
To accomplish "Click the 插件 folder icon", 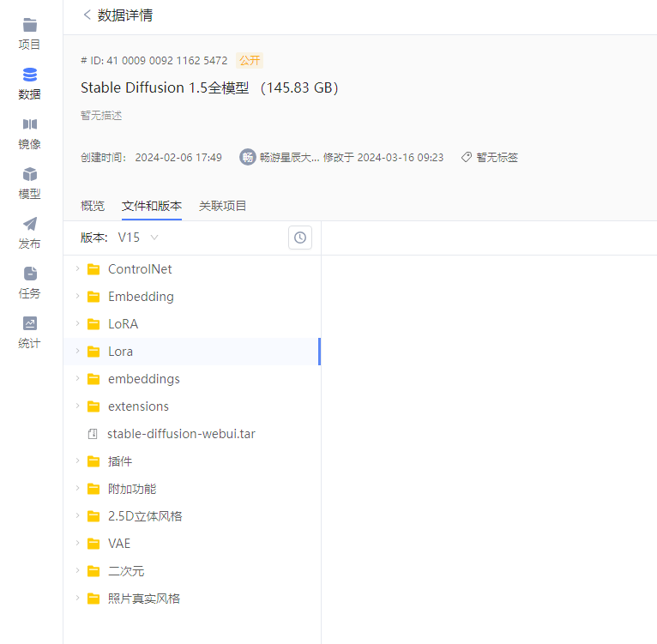I will [x=93, y=461].
